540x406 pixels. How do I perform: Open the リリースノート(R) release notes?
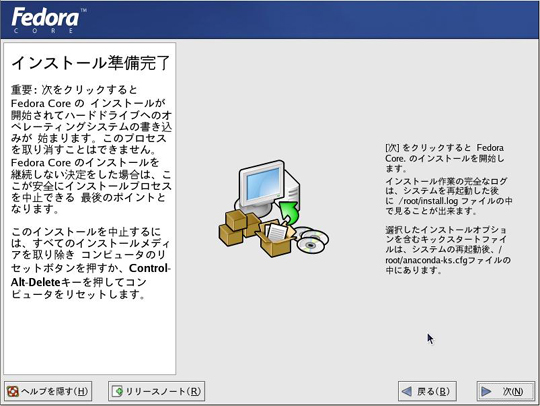156,391
